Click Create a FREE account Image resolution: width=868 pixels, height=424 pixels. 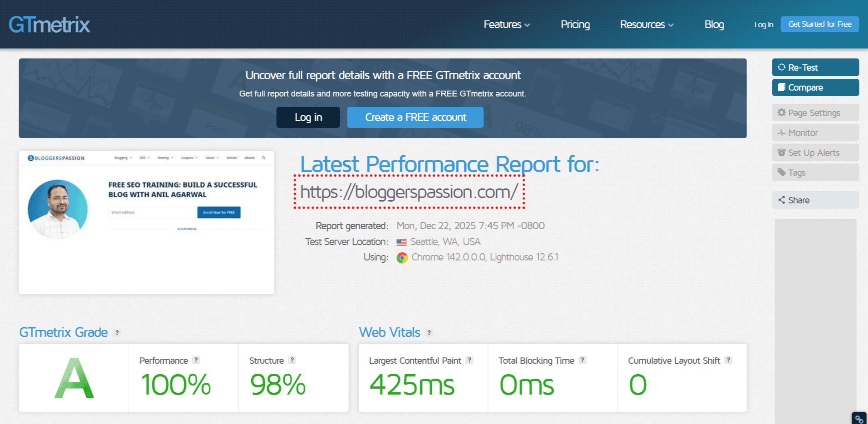coord(415,117)
